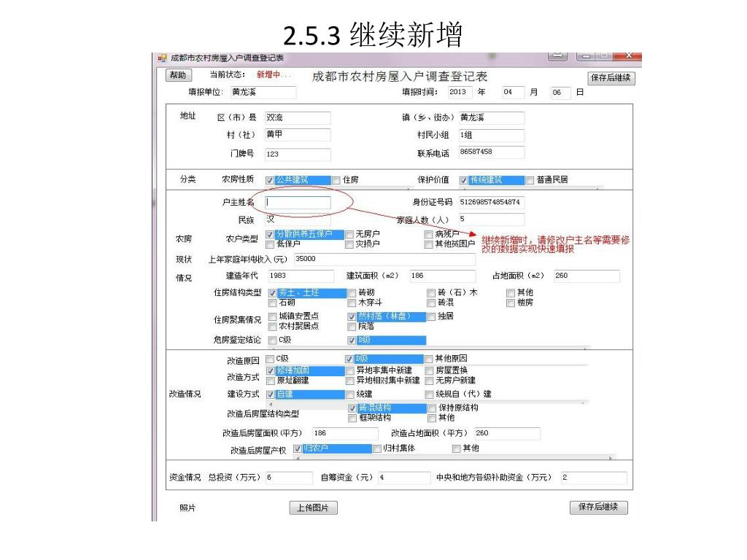Click the 上传图片 upload button
The height and width of the screenshot is (560, 747).
(313, 508)
